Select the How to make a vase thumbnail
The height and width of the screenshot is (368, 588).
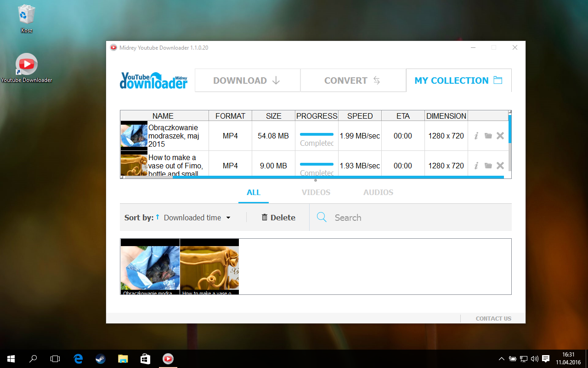point(209,266)
